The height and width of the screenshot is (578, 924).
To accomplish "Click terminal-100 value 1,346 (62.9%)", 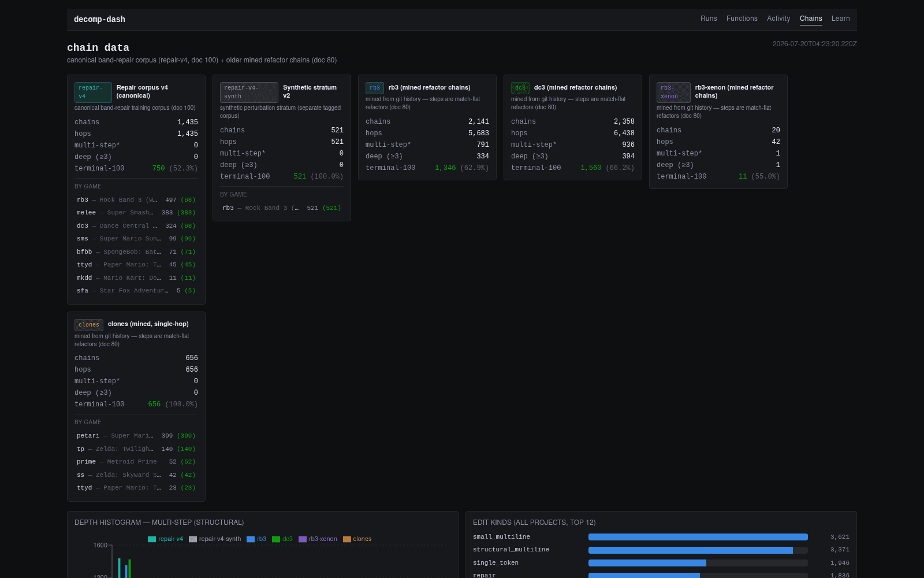I will pos(462,168).
